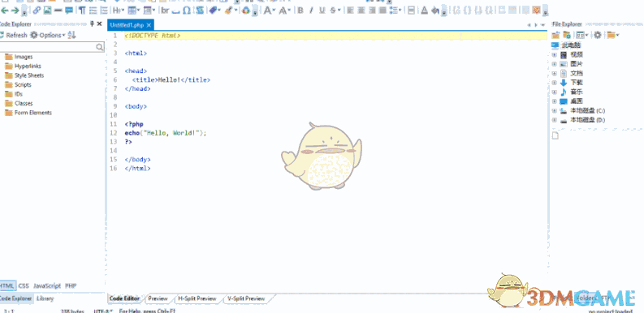Switch to the CSS explorer tab
Image resolution: width=644 pixels, height=313 pixels.
[24, 286]
